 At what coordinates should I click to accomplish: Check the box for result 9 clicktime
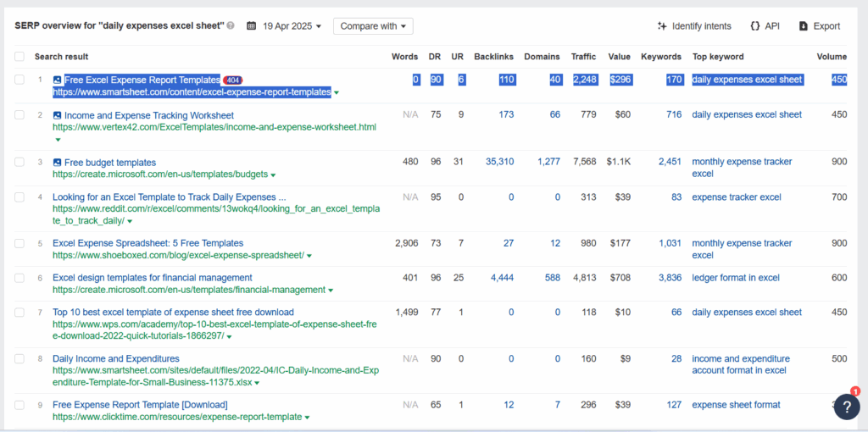click(19, 405)
